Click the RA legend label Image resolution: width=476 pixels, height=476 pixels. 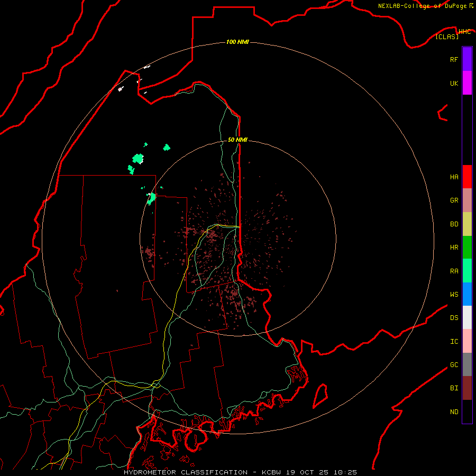454,271
